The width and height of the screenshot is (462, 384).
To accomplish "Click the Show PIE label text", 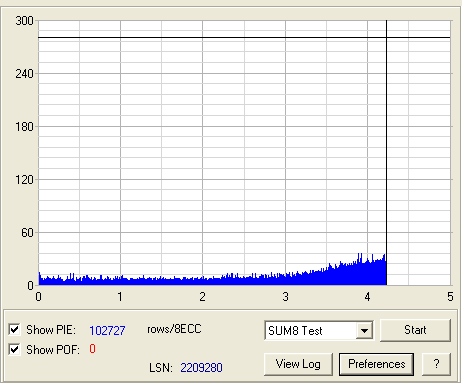I will coord(51,330).
